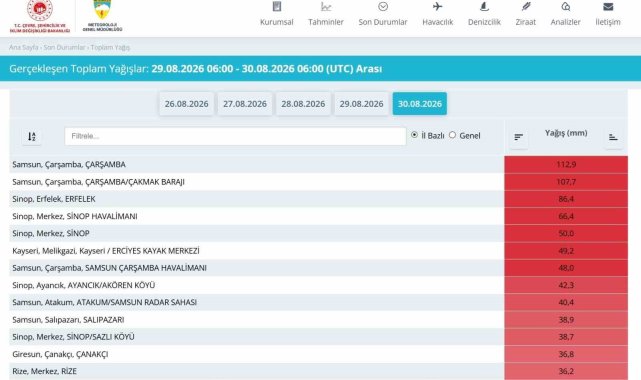Go to Ana Sayfa breadcrumb link
The width and height of the screenshot is (641, 380).
point(23,47)
